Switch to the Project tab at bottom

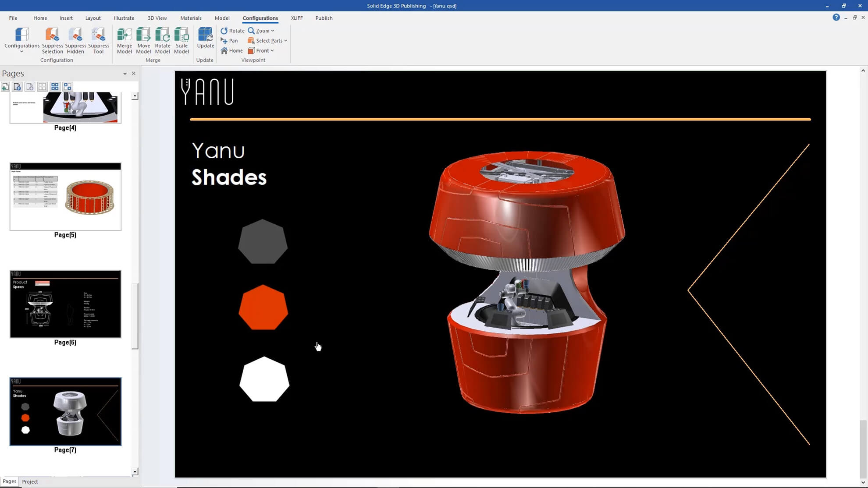pyautogui.click(x=29, y=481)
